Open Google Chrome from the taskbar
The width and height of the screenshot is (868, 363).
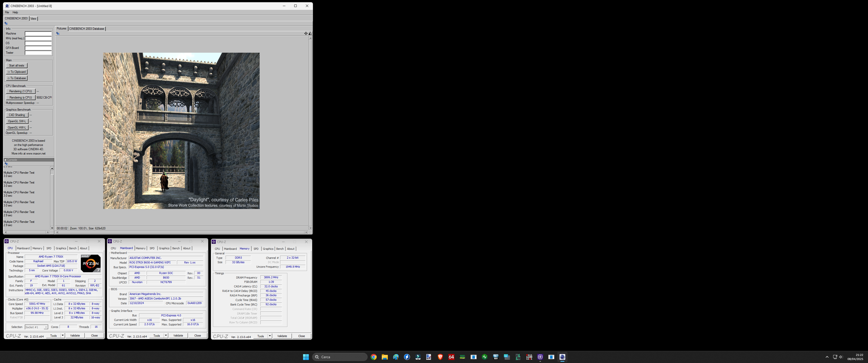pyautogui.click(x=373, y=357)
